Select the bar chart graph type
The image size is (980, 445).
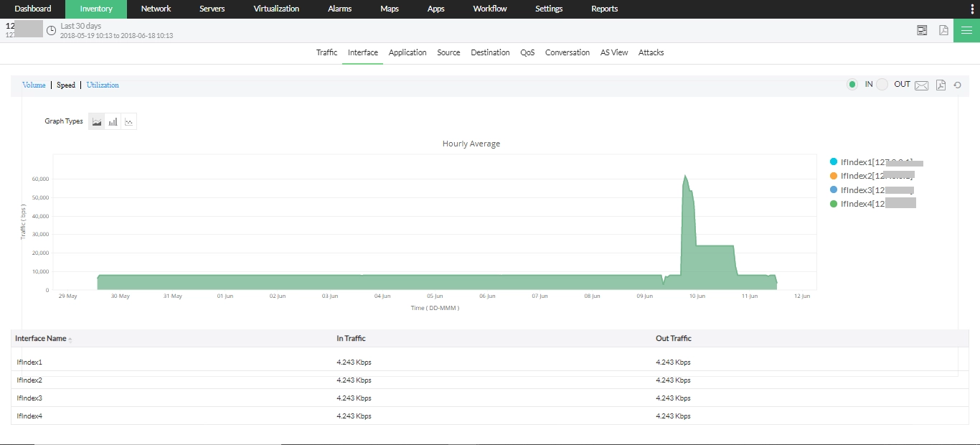pyautogui.click(x=113, y=121)
